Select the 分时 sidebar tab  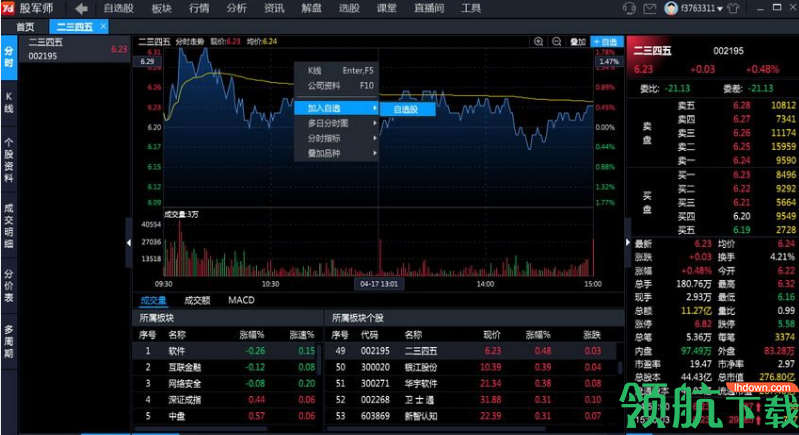pos(9,57)
